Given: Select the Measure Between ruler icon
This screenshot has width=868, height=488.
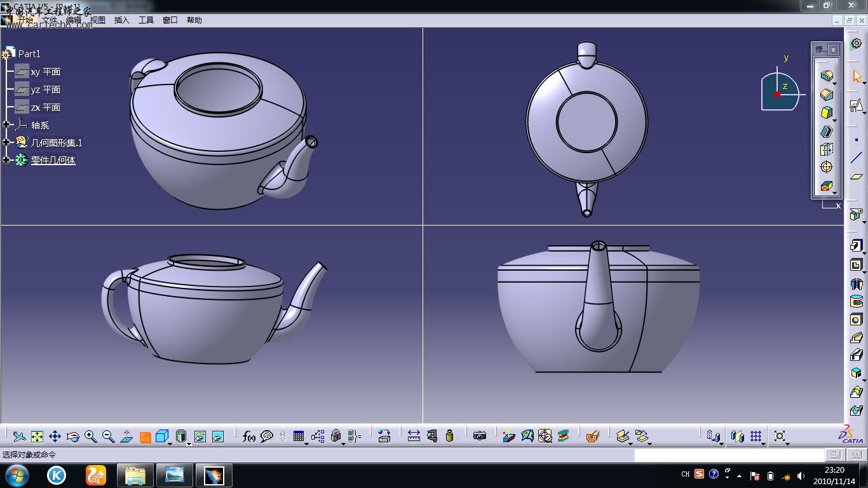Looking at the screenshot, I should click(x=414, y=436).
